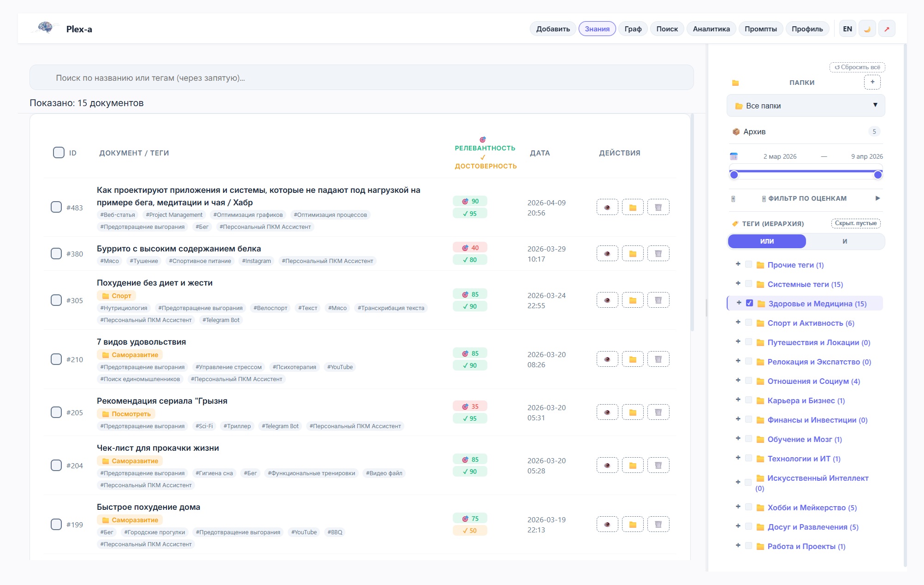Image resolution: width=924 pixels, height=585 pixels.
Task: Click the search by title or tags field
Action: coord(361,78)
